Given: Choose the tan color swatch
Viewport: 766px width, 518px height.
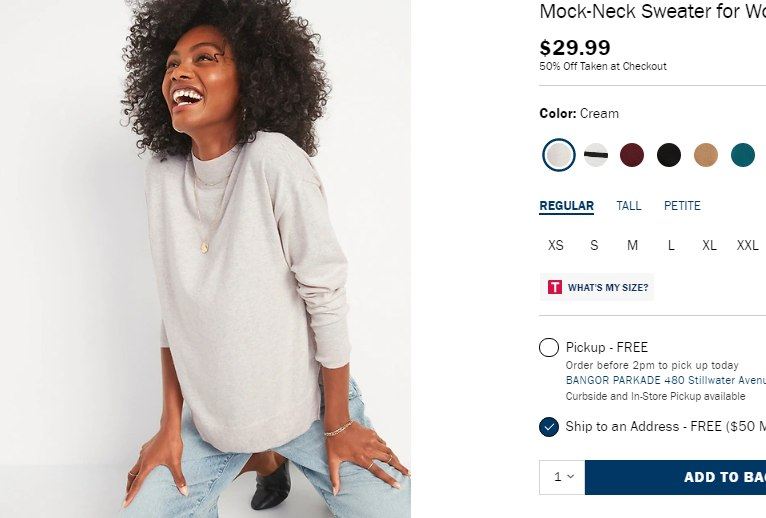Looking at the screenshot, I should tap(706, 155).
